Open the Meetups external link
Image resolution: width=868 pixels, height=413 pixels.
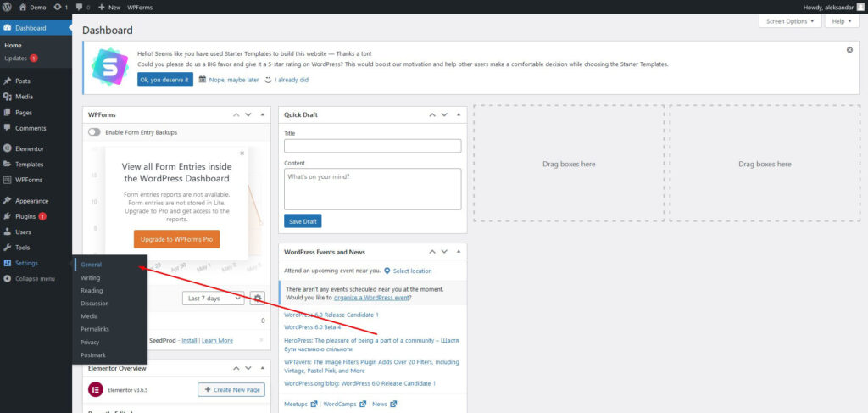pyautogui.click(x=301, y=405)
